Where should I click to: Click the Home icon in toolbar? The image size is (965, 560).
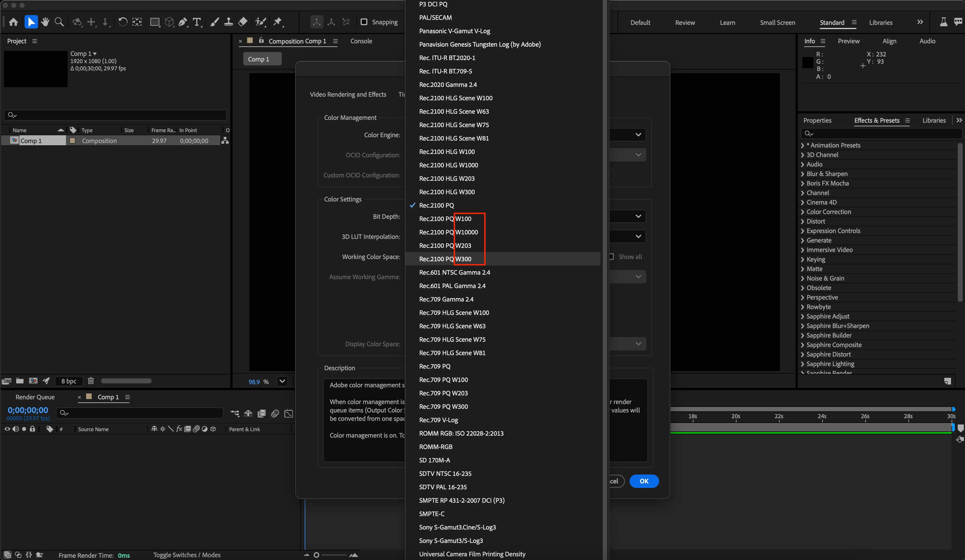(13, 22)
